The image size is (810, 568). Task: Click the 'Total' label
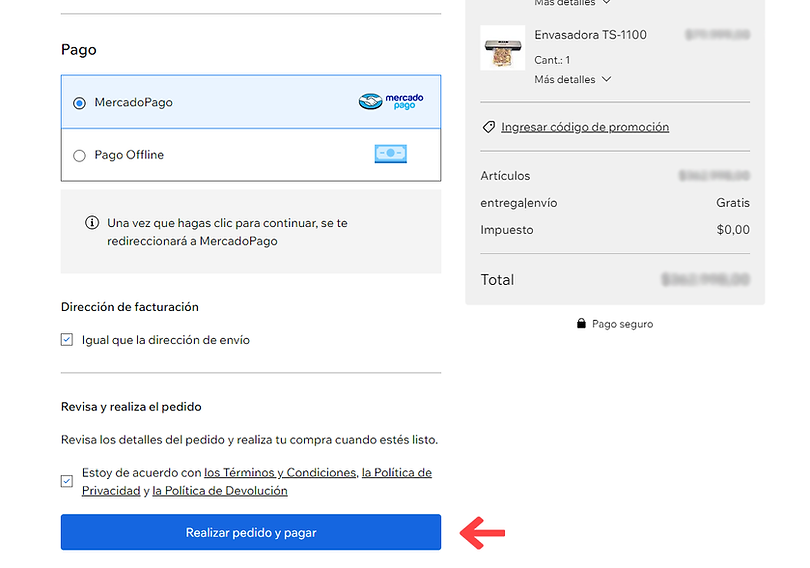[497, 280]
